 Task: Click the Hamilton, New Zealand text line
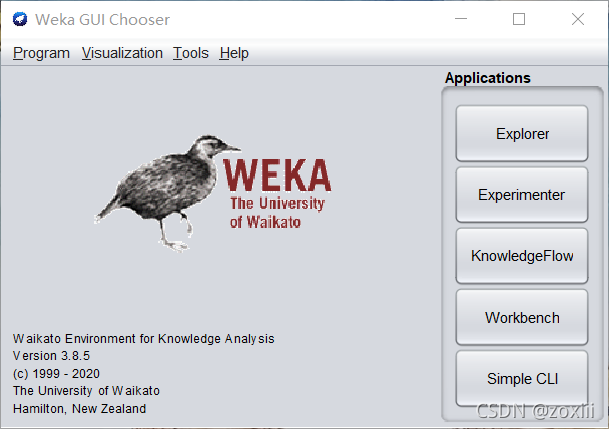click(x=80, y=408)
